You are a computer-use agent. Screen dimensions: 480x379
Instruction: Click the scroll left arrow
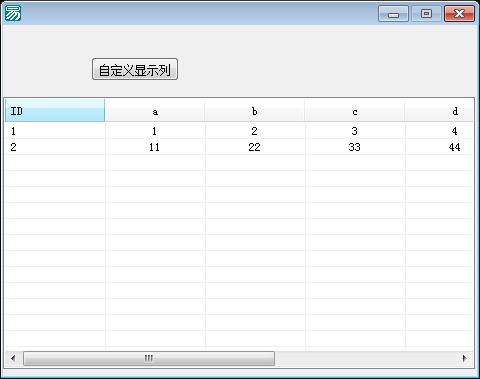point(13,358)
